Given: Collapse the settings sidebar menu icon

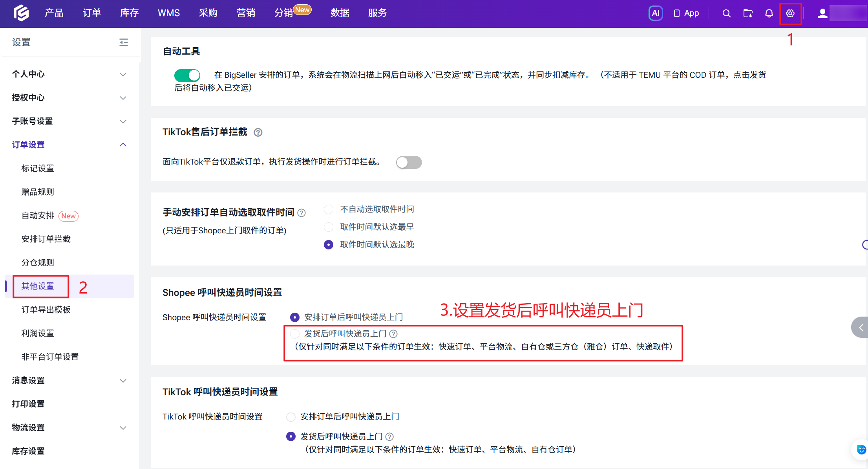Looking at the screenshot, I should [x=124, y=42].
